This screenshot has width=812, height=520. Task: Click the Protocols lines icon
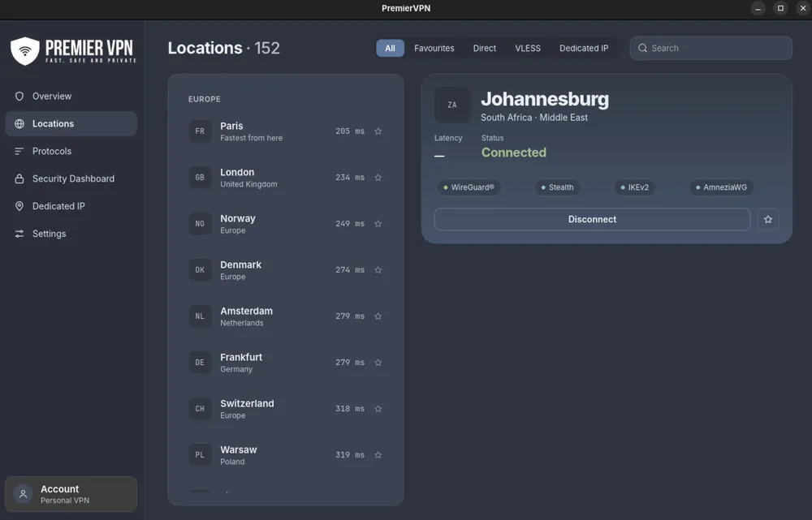19,151
